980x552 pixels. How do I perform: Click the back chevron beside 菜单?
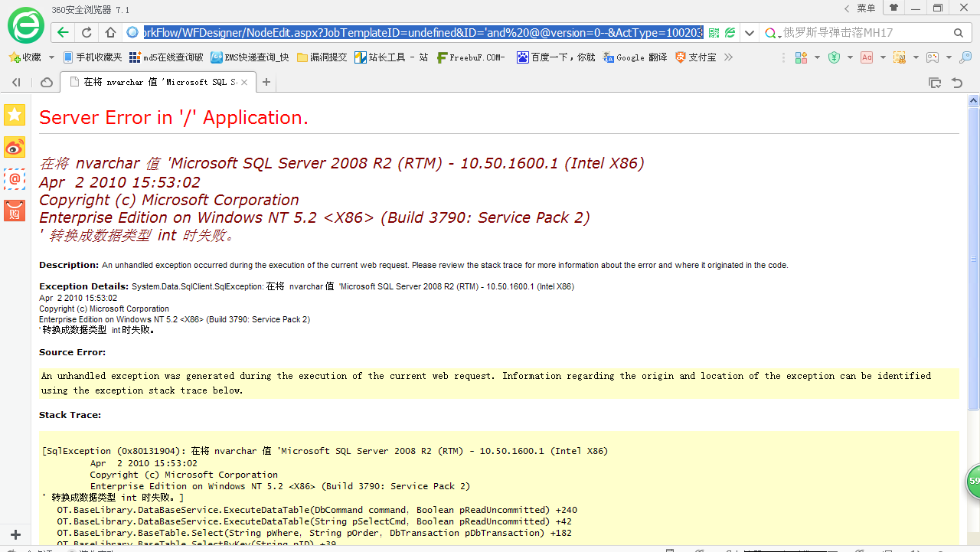847,8
